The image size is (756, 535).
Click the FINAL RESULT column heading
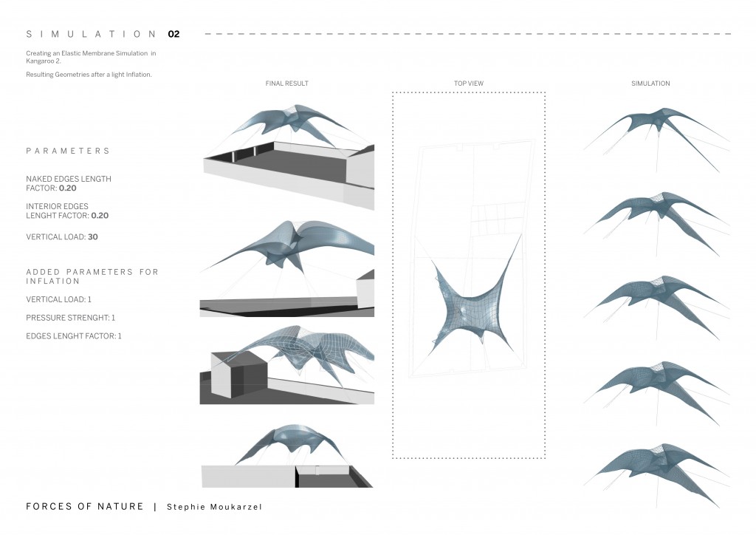click(287, 84)
